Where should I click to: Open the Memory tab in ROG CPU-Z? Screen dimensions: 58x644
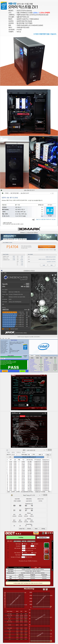(x=27, y=378)
